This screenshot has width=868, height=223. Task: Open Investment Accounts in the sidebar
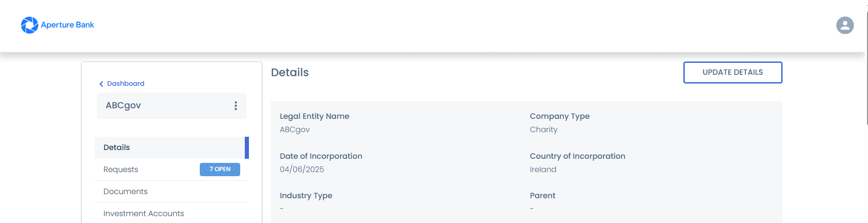click(143, 213)
